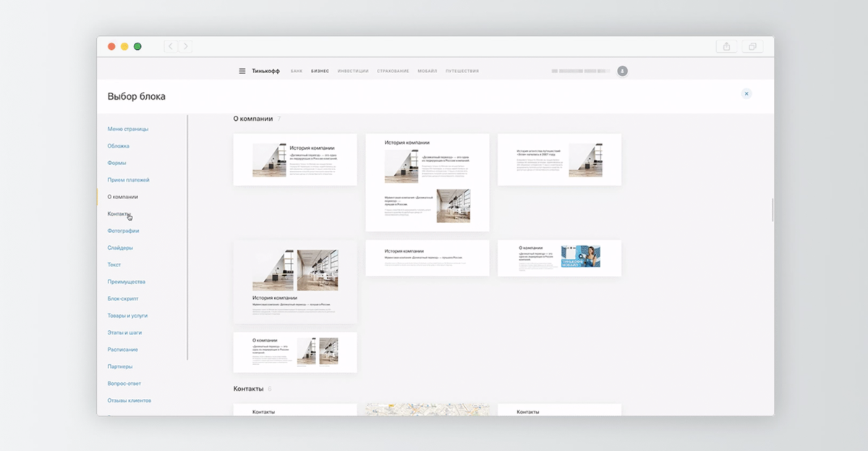Select Контакты in sidebar
This screenshot has height=451, width=868.
[x=119, y=214]
